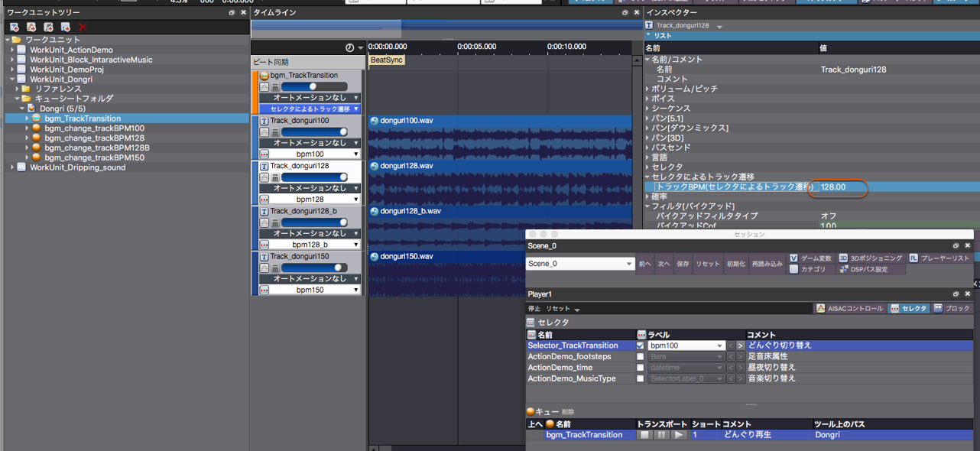980x451 pixels.
Task: Open ゲーム変数 panel in the Session window
Action: coord(810,258)
